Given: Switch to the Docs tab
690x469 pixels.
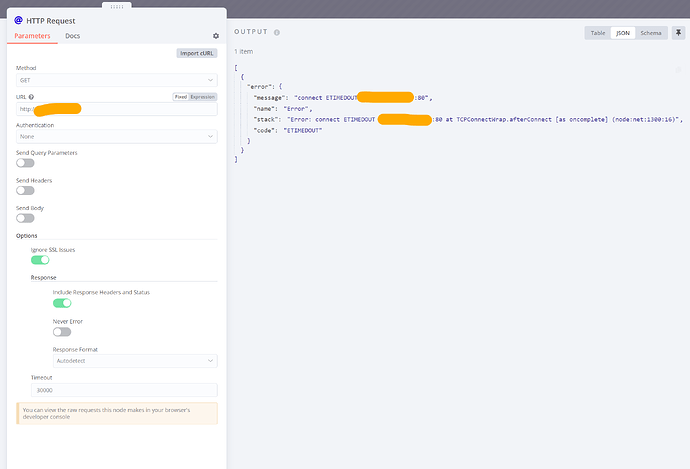Looking at the screenshot, I should coord(73,36).
